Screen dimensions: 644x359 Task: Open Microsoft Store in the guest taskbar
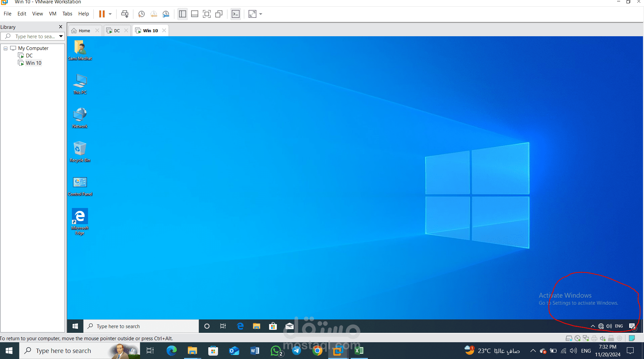point(273,326)
